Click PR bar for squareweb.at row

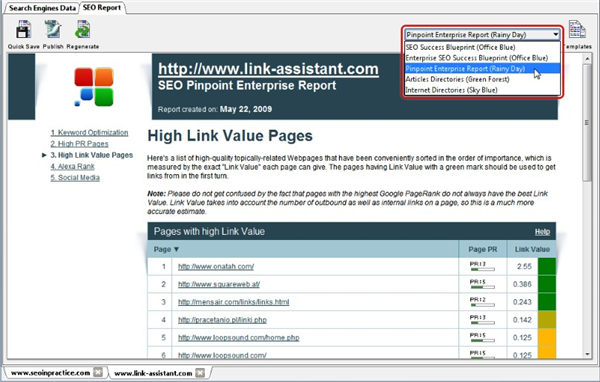pyautogui.click(x=483, y=287)
